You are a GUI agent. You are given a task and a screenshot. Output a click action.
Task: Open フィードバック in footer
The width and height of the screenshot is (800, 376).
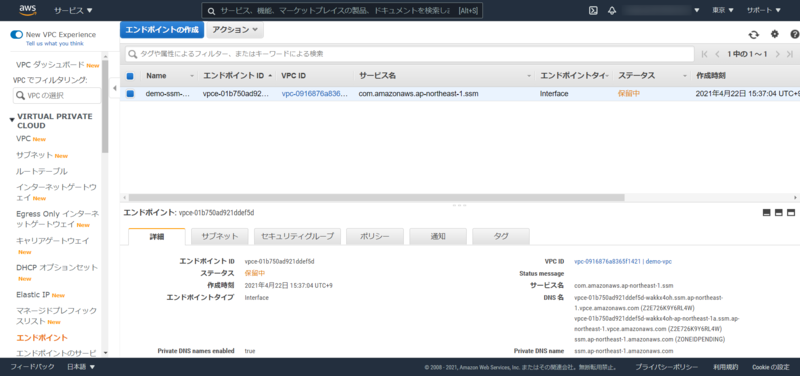point(33,367)
